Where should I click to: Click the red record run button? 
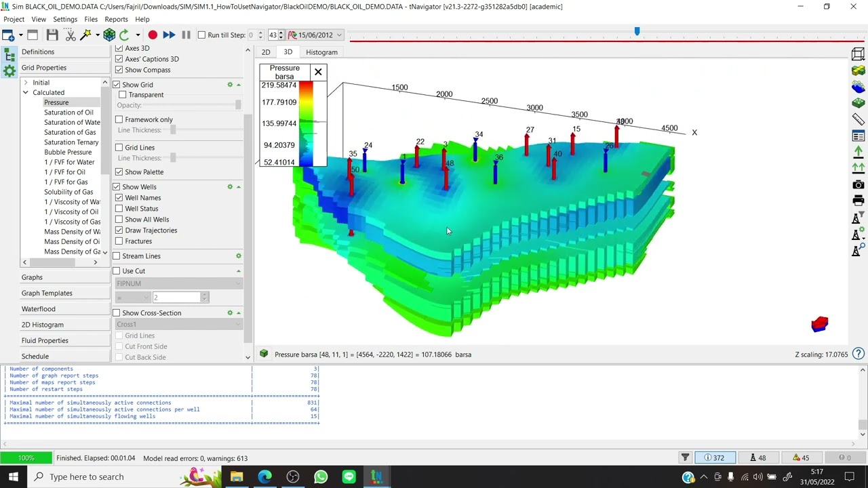click(153, 35)
